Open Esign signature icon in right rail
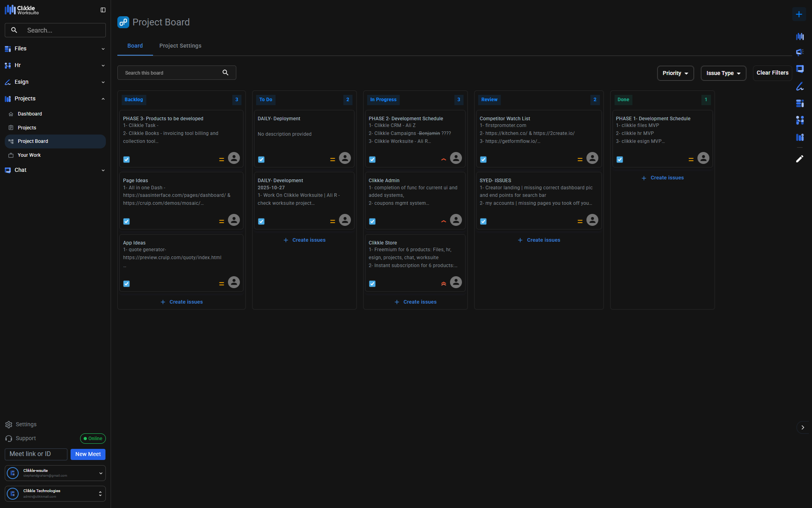812x508 pixels. (x=800, y=86)
